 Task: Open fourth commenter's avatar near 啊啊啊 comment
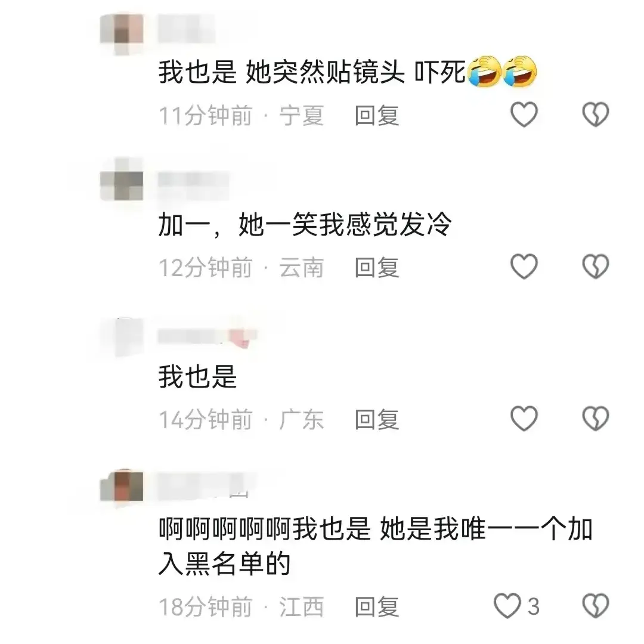pos(122,488)
